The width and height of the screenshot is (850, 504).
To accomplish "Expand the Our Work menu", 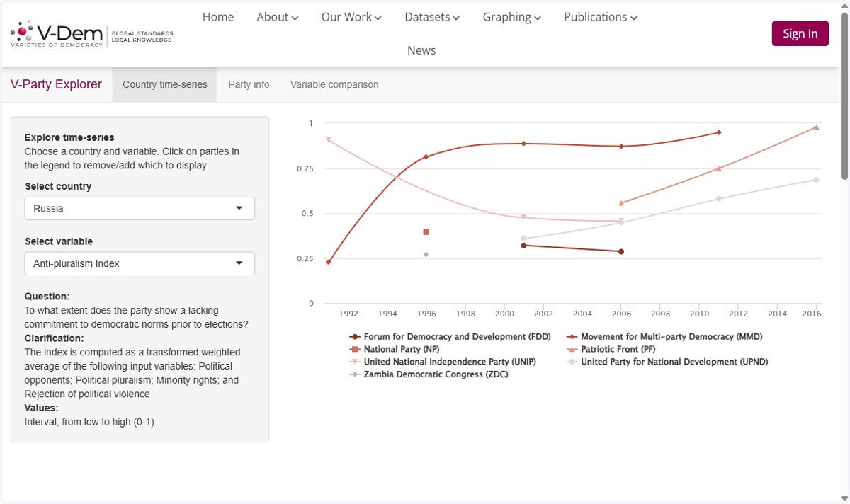I will pyautogui.click(x=351, y=17).
